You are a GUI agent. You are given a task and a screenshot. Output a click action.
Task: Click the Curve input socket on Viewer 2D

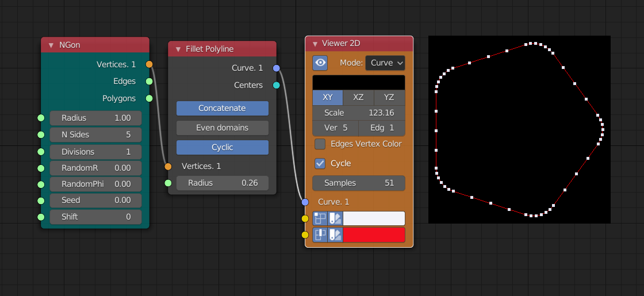[305, 202]
